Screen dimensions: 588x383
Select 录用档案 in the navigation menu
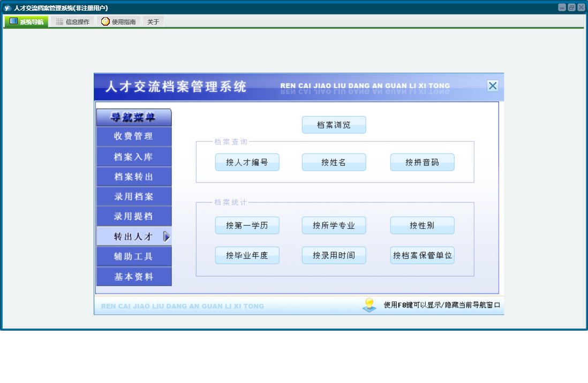pyautogui.click(x=134, y=196)
